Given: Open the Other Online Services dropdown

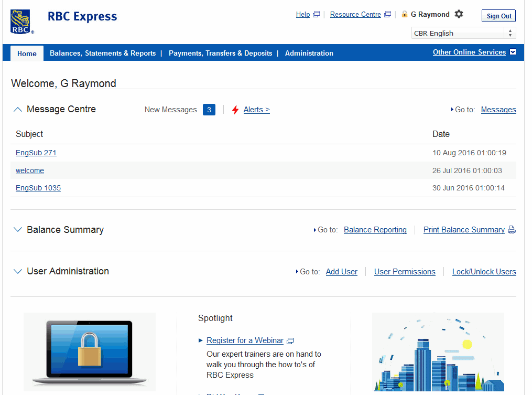Looking at the screenshot, I should 513,52.
